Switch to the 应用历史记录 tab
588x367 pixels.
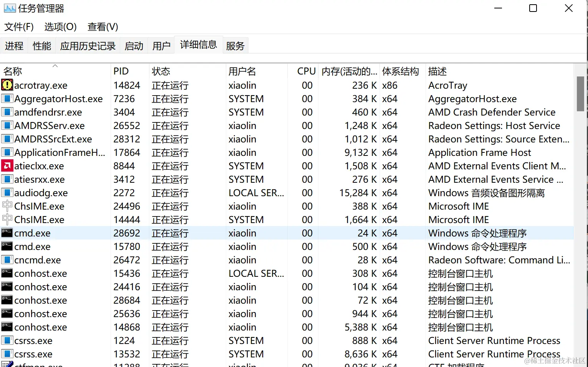[x=88, y=46]
